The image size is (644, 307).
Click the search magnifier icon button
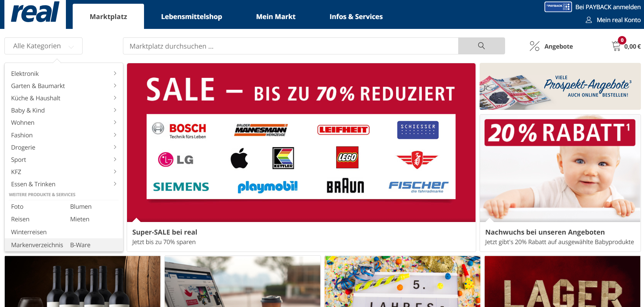pos(481,46)
